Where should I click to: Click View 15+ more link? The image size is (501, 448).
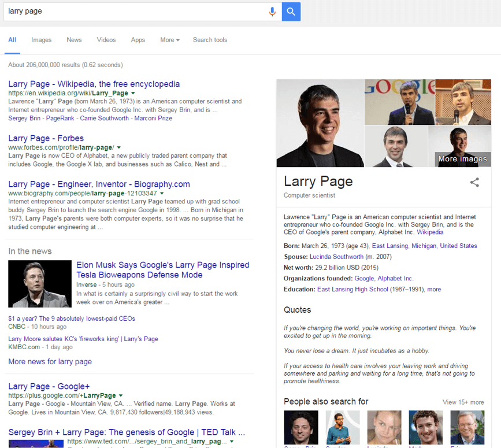click(463, 402)
